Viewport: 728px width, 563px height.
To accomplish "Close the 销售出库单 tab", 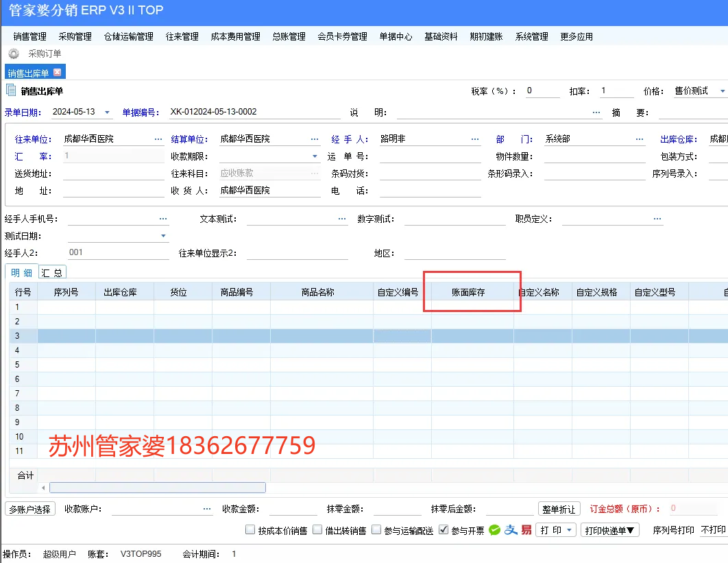I will coord(58,73).
